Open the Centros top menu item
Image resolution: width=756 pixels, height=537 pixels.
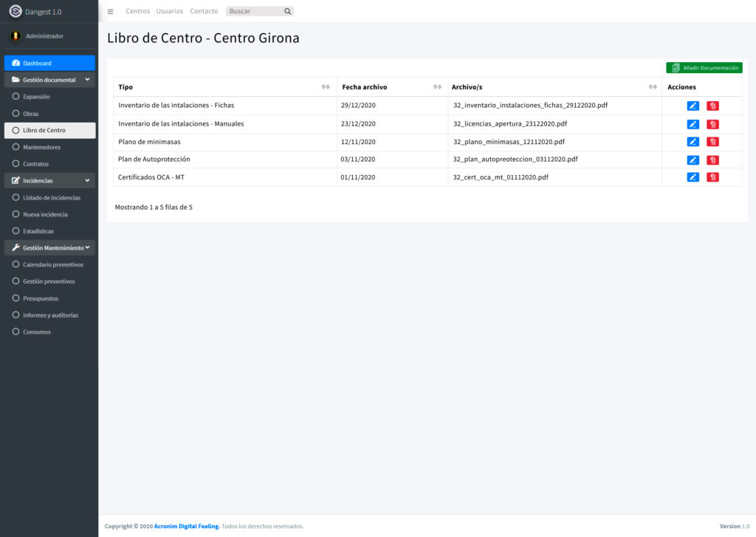(x=138, y=11)
